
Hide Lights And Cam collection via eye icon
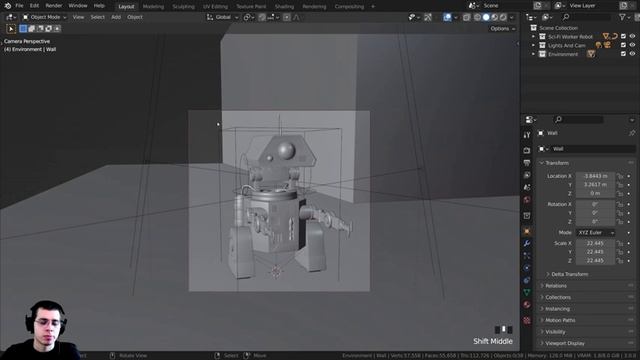[x=632, y=45]
